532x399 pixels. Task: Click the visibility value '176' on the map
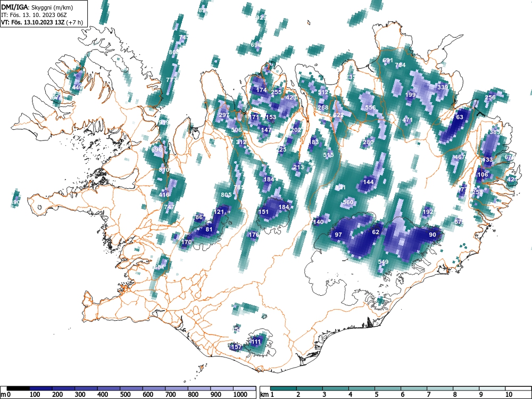point(254,235)
